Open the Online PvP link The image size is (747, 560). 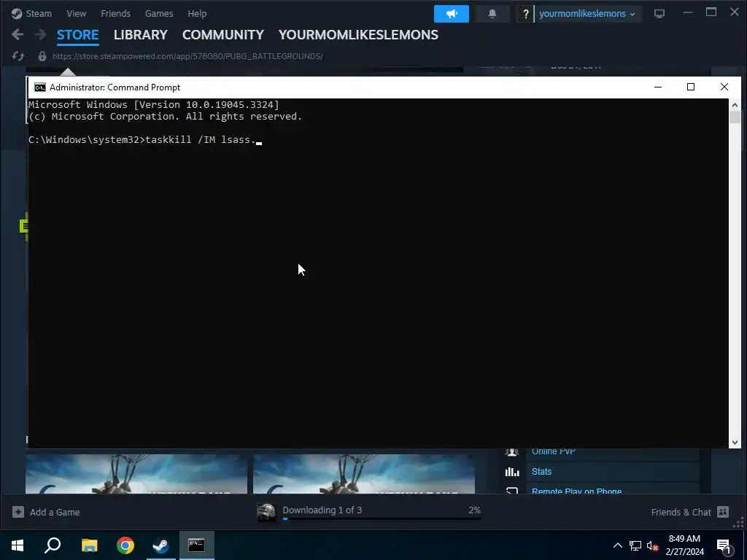[x=554, y=451]
